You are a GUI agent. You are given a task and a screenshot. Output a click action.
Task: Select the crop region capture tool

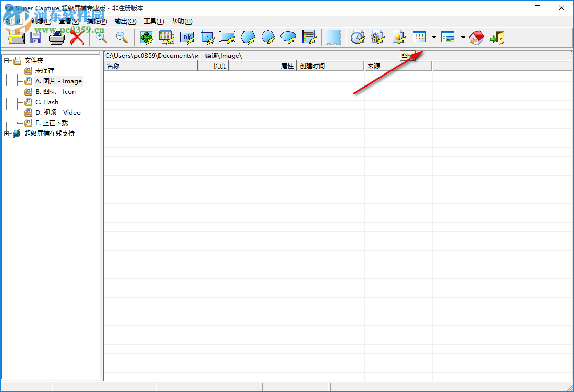click(x=207, y=38)
